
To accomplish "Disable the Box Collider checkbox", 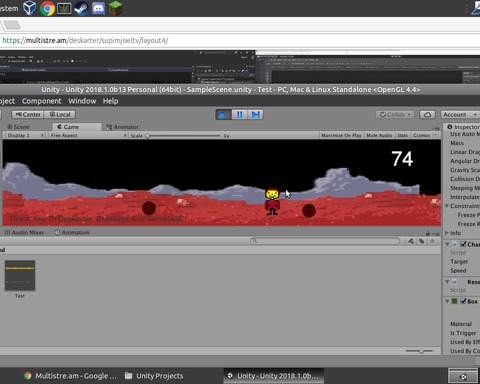I will coord(463,301).
